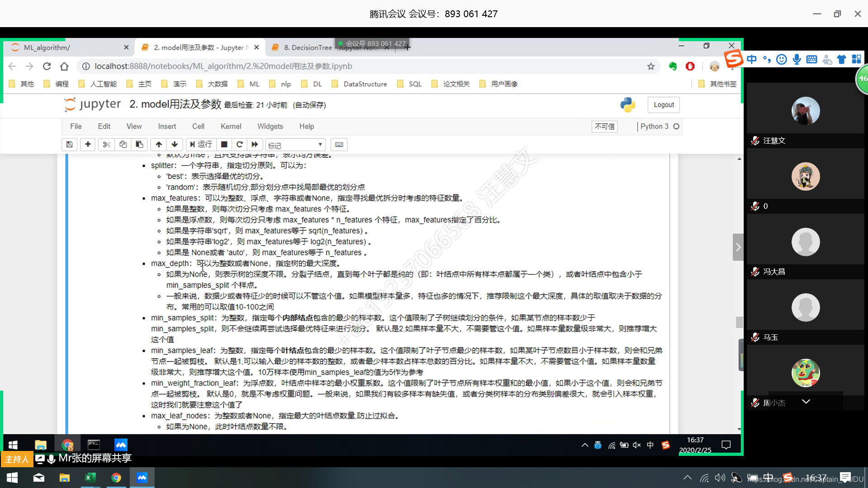Open the 大数据 bookmark folder
Viewport: 868px width, 488px height.
212,84
